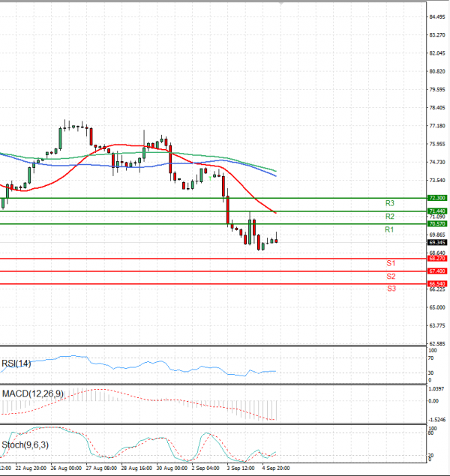Click the current price 69.345 tag
This screenshot has width=450, height=476.
(437, 243)
